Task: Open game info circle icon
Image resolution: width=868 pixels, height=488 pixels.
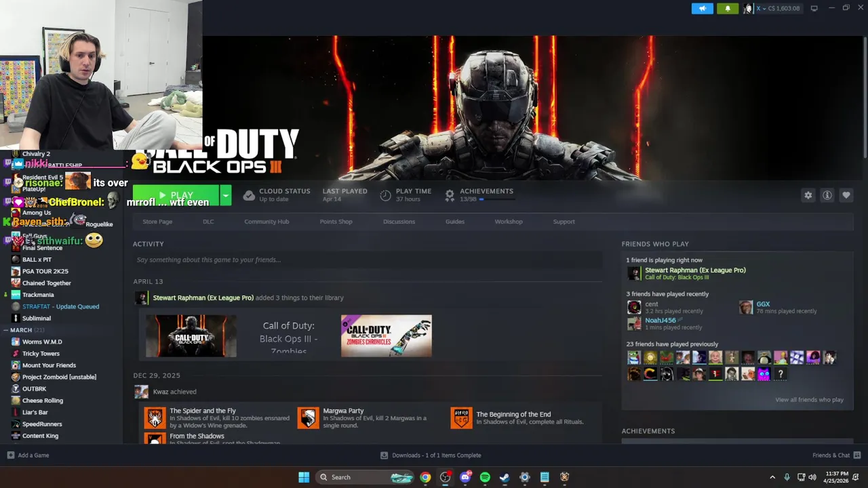Action: click(x=827, y=195)
